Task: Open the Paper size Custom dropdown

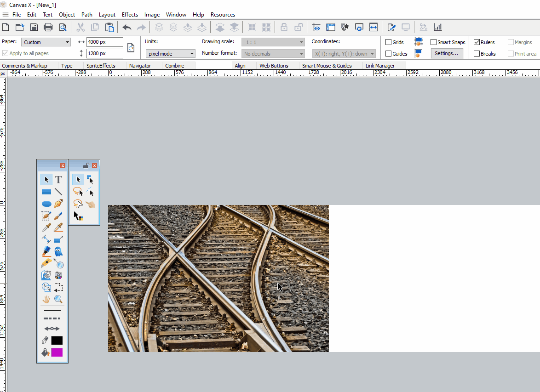Action: (x=46, y=42)
